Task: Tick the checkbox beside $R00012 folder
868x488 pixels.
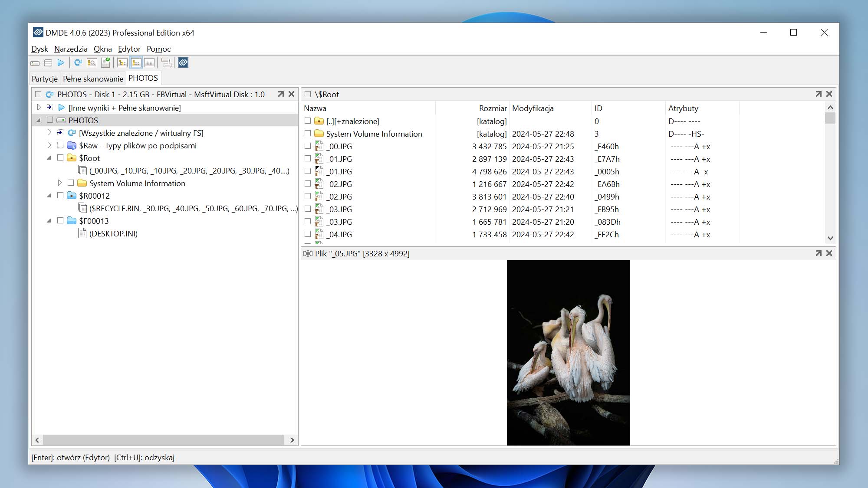Action: (x=61, y=196)
